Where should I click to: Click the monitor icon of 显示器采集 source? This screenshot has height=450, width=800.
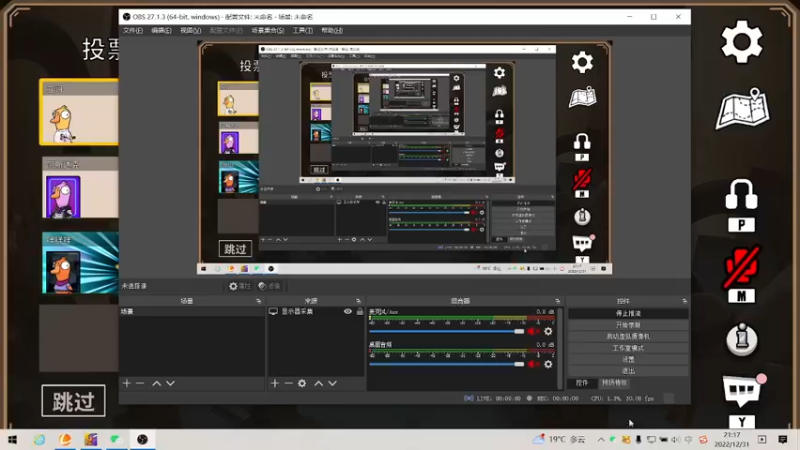pyautogui.click(x=273, y=311)
